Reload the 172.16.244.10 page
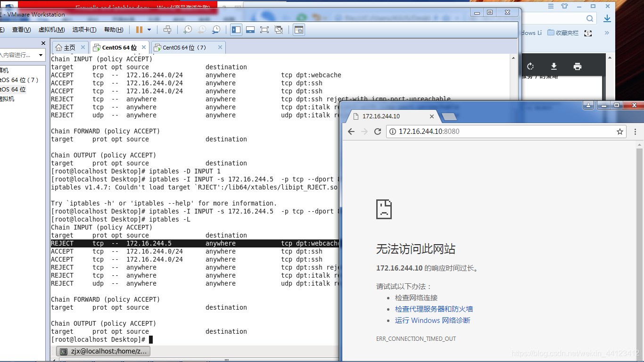This screenshot has width=644, height=362. (x=377, y=132)
